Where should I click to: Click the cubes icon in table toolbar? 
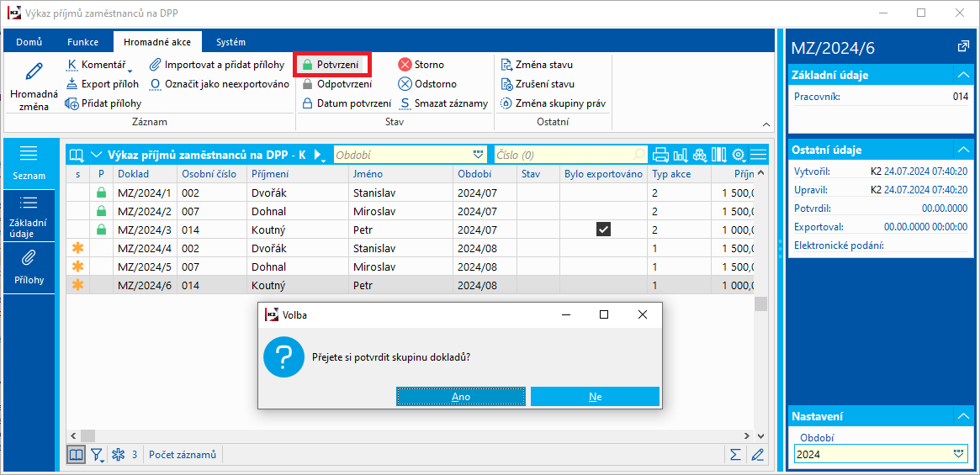(700, 155)
